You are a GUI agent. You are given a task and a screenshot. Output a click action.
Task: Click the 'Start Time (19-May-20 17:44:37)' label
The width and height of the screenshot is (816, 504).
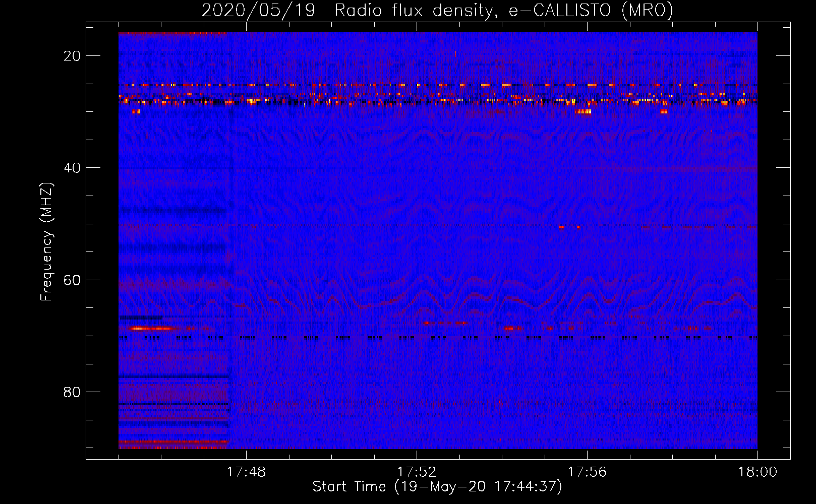(437, 487)
